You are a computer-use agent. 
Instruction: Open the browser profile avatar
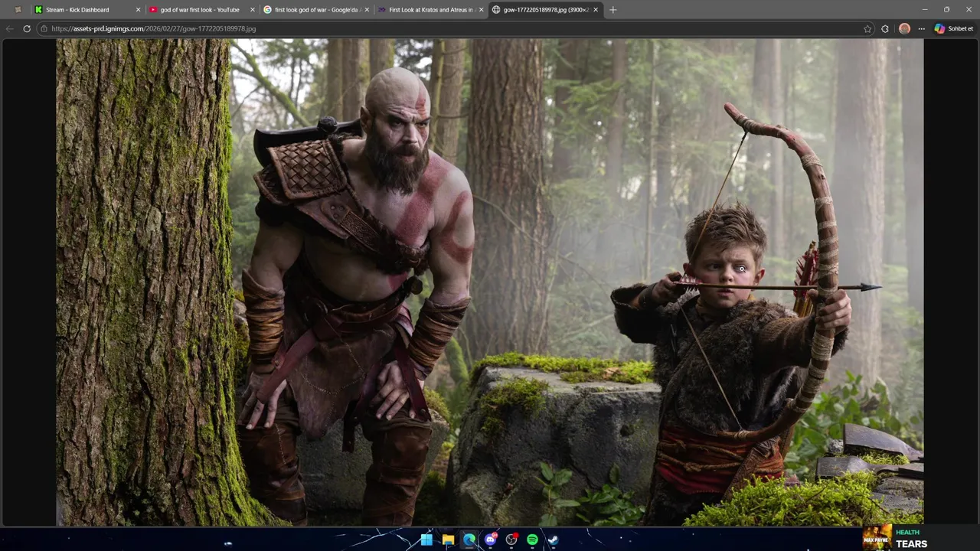(904, 28)
